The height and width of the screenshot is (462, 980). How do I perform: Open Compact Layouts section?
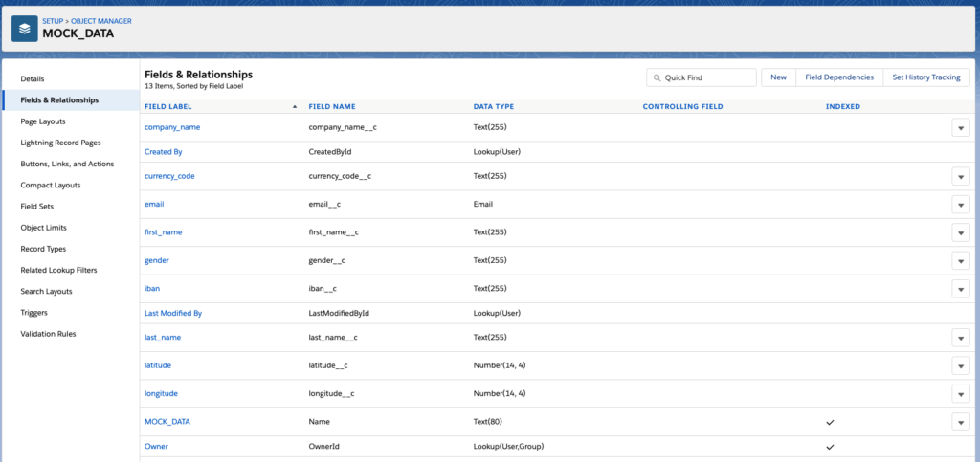coord(51,185)
